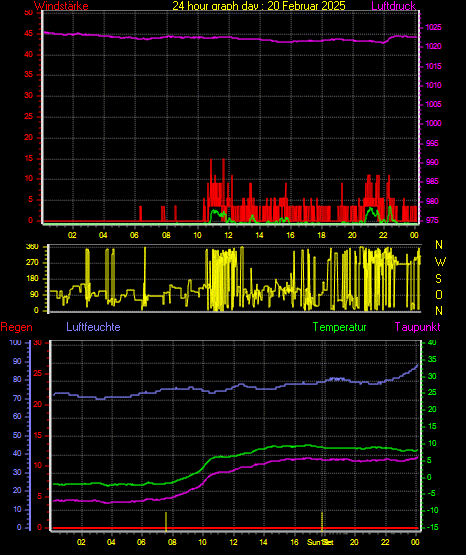The height and width of the screenshot is (555, 466).
Task: Click the Luftfeuchte legend label
Action: tap(93, 327)
